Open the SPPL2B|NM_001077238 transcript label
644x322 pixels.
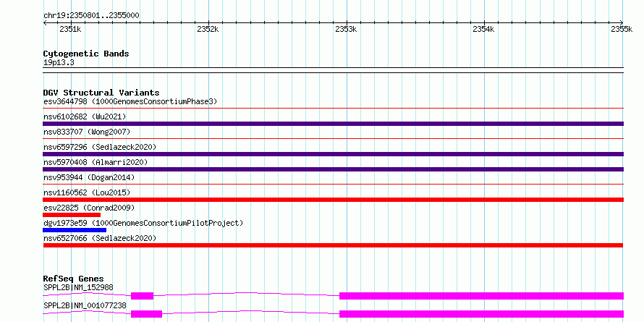(x=85, y=305)
